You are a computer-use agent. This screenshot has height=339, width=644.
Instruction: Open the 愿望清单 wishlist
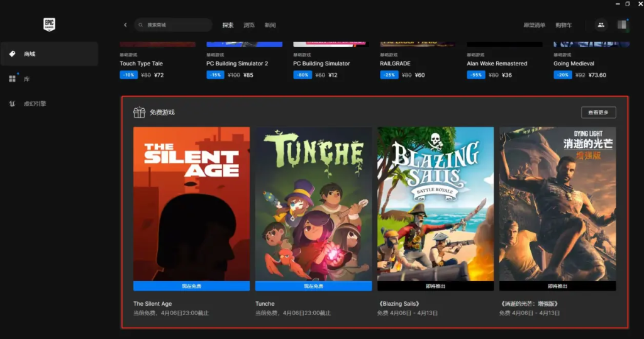coord(535,25)
